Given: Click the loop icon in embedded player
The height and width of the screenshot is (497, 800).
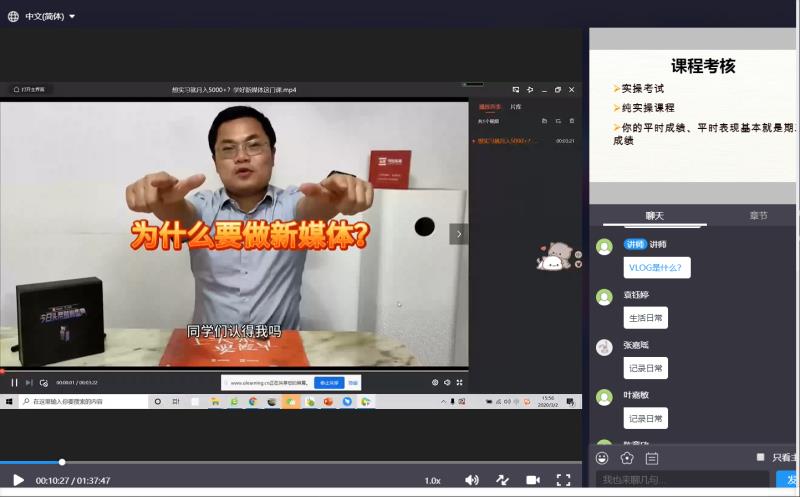Looking at the screenshot, I should tap(44, 383).
